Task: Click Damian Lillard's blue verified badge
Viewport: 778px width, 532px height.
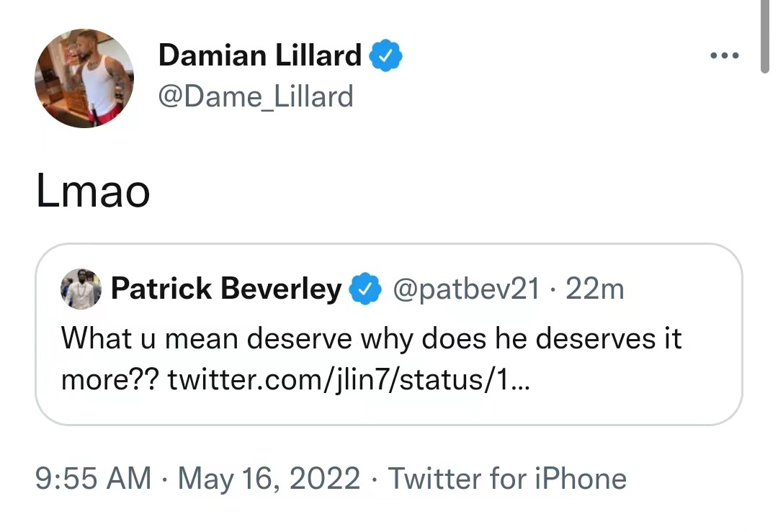Action: [x=386, y=55]
